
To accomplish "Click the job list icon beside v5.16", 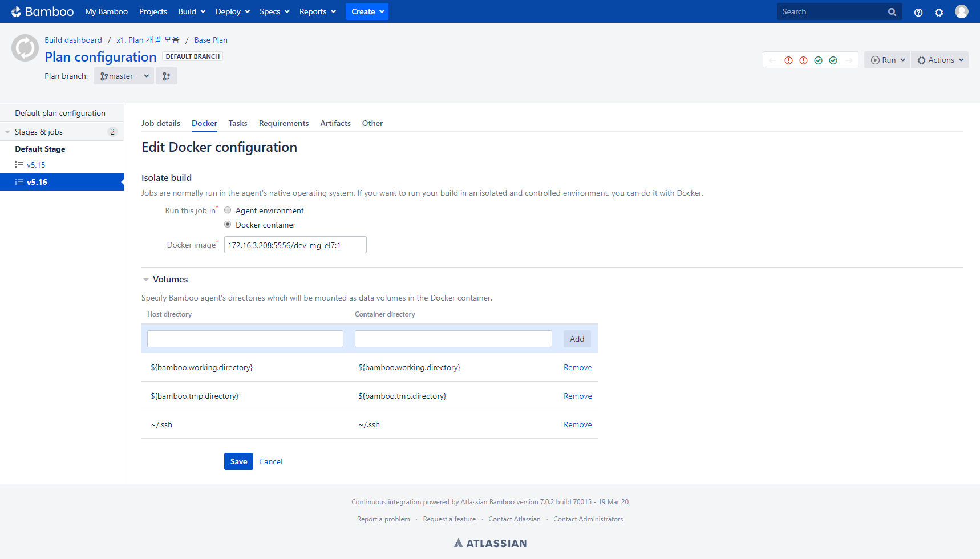I will (x=19, y=182).
